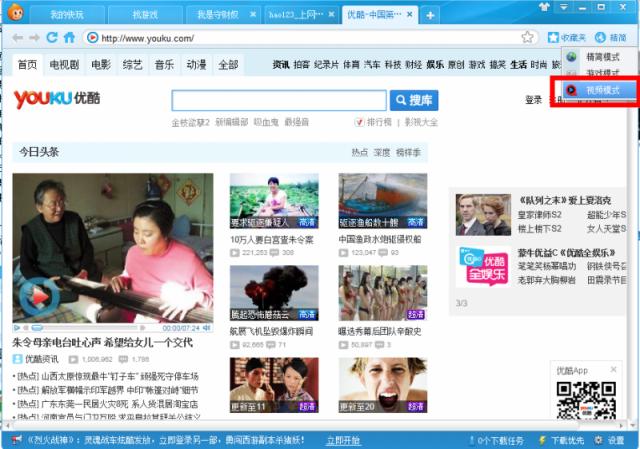Click the 娱乐 channel link
Image resolution: width=640 pixels, height=449 pixels.
pyautogui.click(x=435, y=64)
